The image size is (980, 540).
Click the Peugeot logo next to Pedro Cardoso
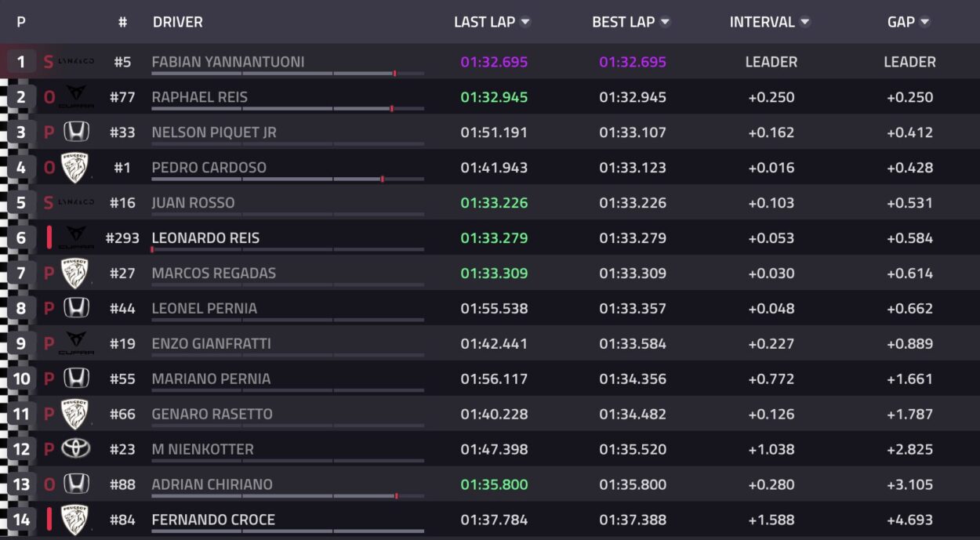tap(76, 167)
